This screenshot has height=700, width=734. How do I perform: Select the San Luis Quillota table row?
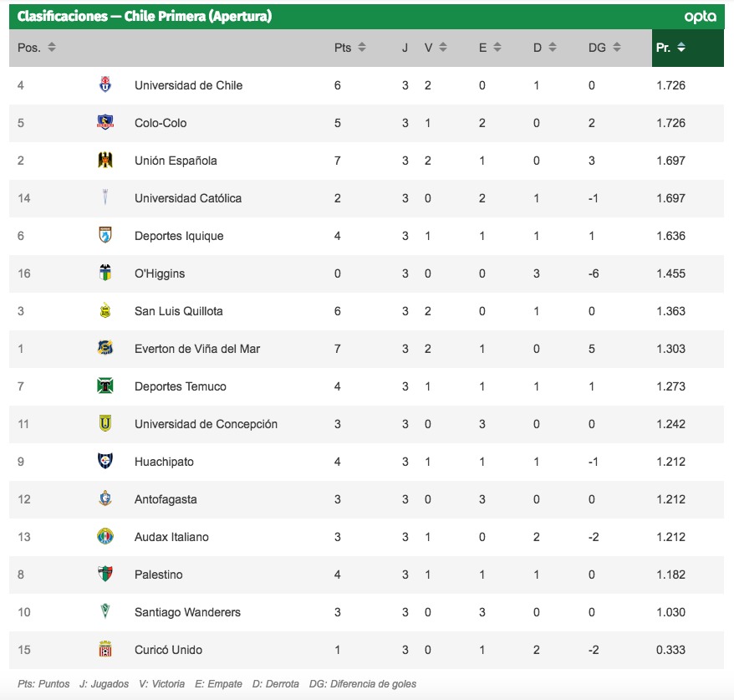coord(366,311)
